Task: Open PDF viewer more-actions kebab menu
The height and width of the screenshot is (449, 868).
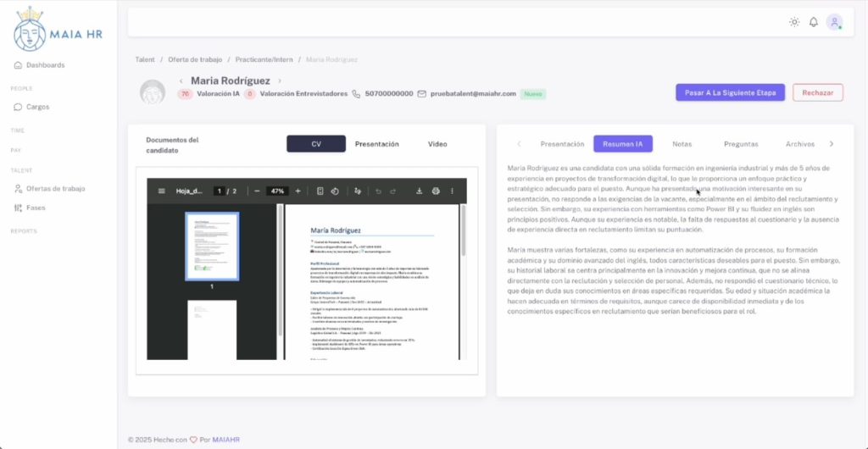Action: coord(452,191)
